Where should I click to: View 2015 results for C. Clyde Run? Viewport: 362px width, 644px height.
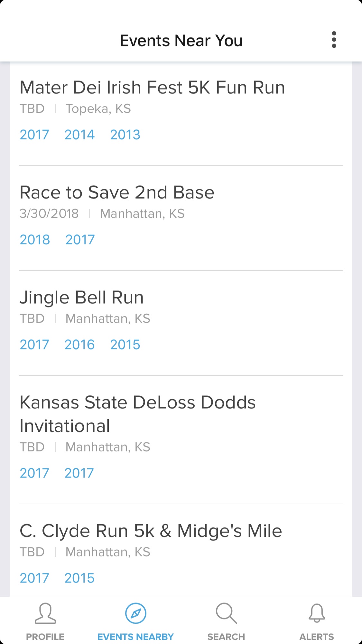coord(79,578)
